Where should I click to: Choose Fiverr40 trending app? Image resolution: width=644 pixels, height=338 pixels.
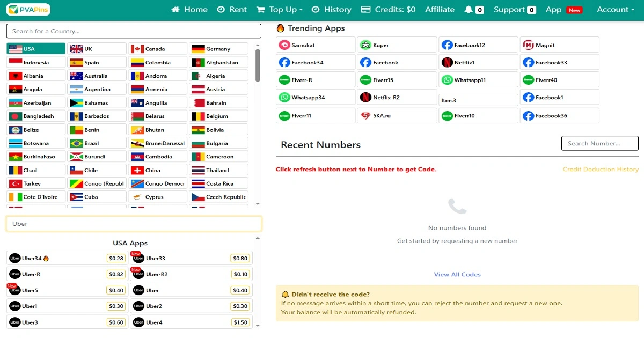559,80
